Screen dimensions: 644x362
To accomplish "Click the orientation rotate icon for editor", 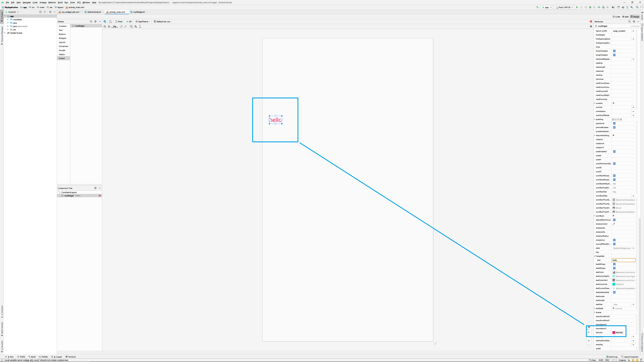I will 110,21.
